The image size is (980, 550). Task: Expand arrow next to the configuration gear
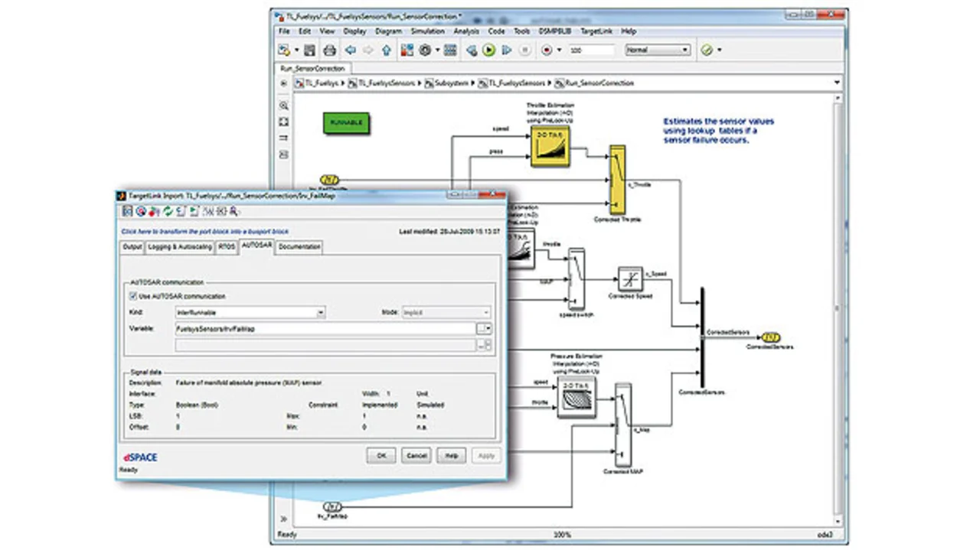(x=437, y=50)
